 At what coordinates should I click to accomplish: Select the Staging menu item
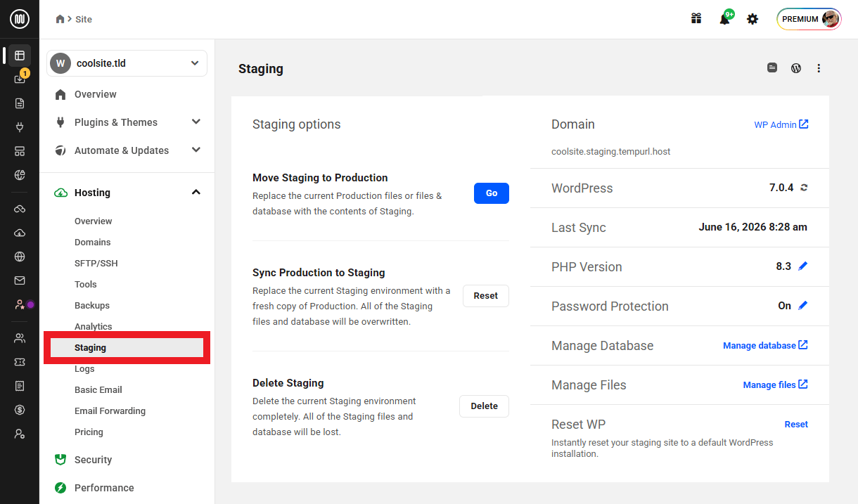click(x=127, y=347)
